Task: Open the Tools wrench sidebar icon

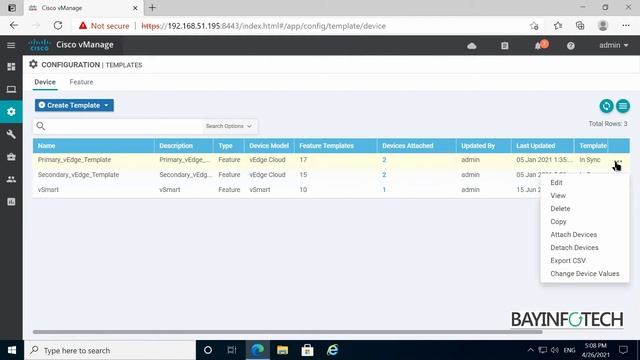Action: point(11,134)
